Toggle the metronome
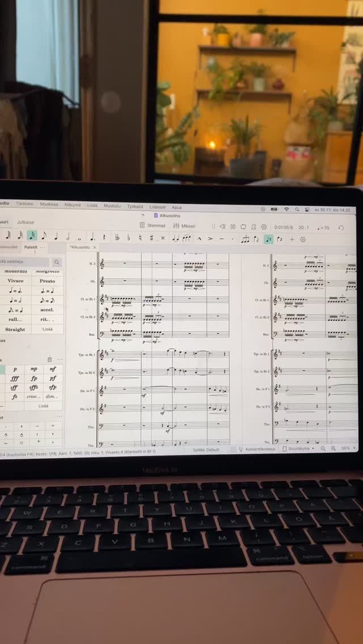This screenshot has width=363, height=644. pos(254,227)
